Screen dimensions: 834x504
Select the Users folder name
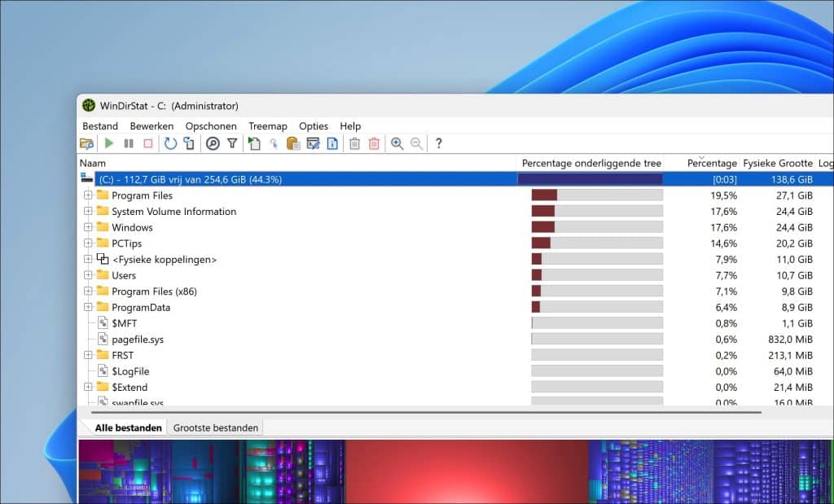tap(124, 275)
